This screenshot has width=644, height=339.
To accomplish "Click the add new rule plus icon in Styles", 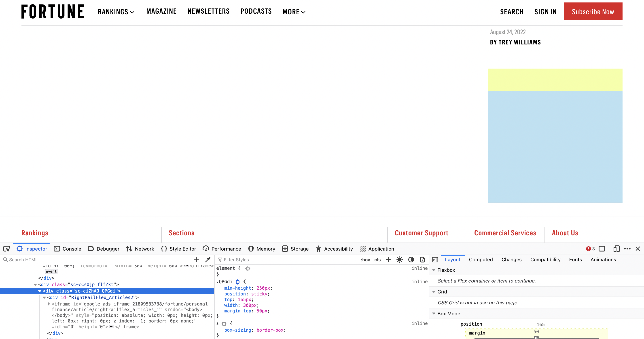I will [388, 260].
